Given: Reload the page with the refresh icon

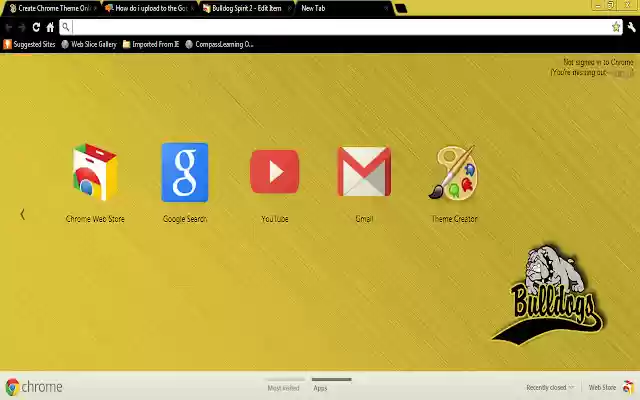Looking at the screenshot, I should [x=36, y=27].
